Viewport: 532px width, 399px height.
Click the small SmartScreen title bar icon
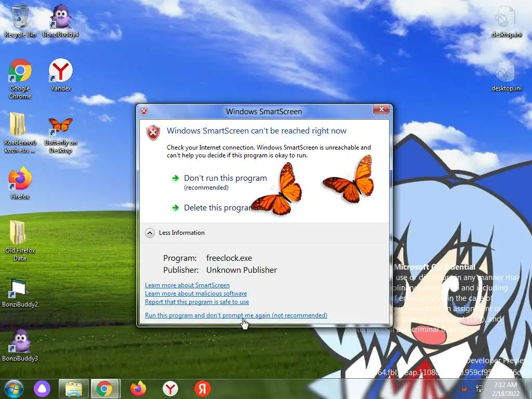144,111
